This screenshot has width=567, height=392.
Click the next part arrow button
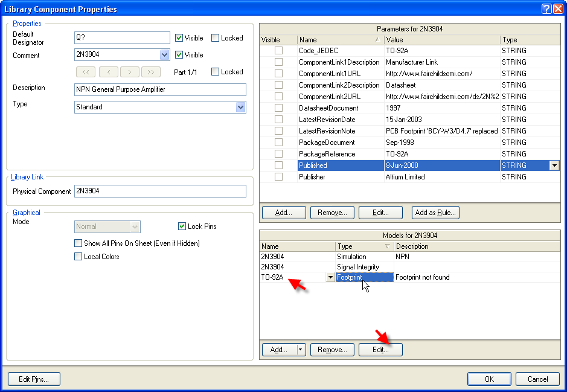coord(130,72)
